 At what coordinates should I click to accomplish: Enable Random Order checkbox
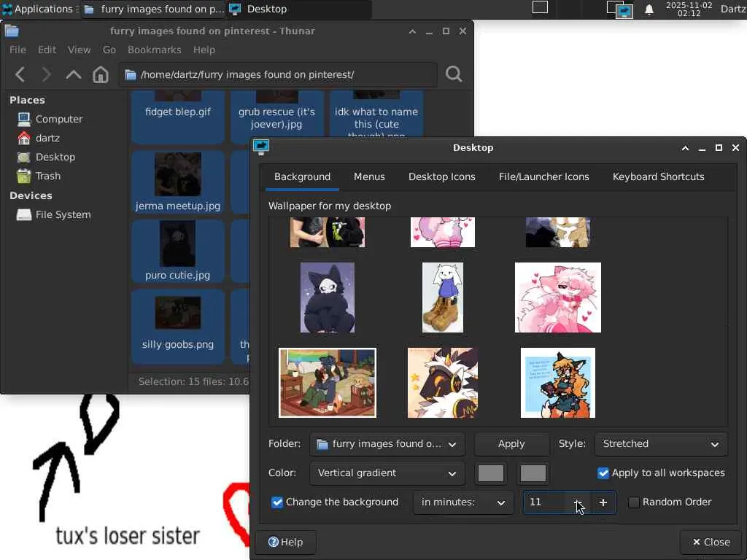pyautogui.click(x=634, y=502)
